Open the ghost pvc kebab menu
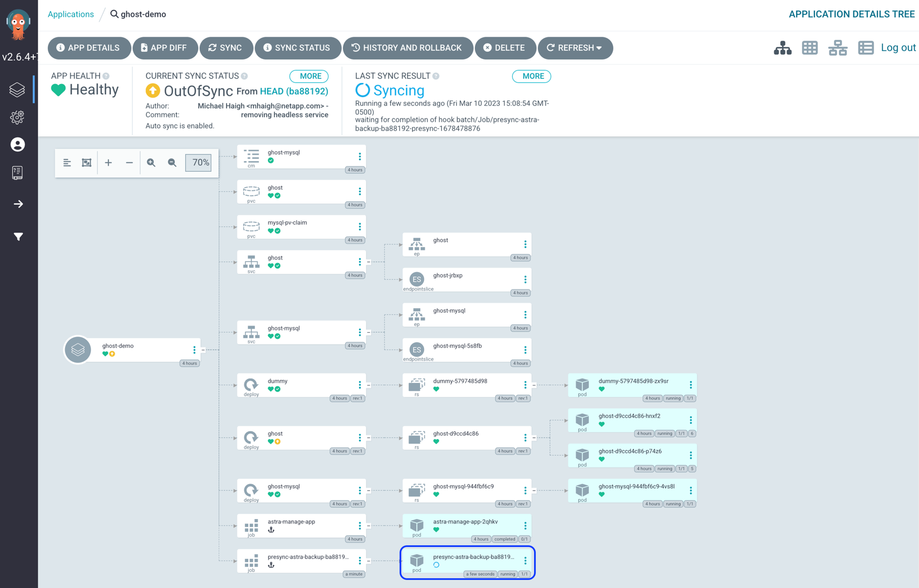The height and width of the screenshot is (588, 919). point(360,192)
